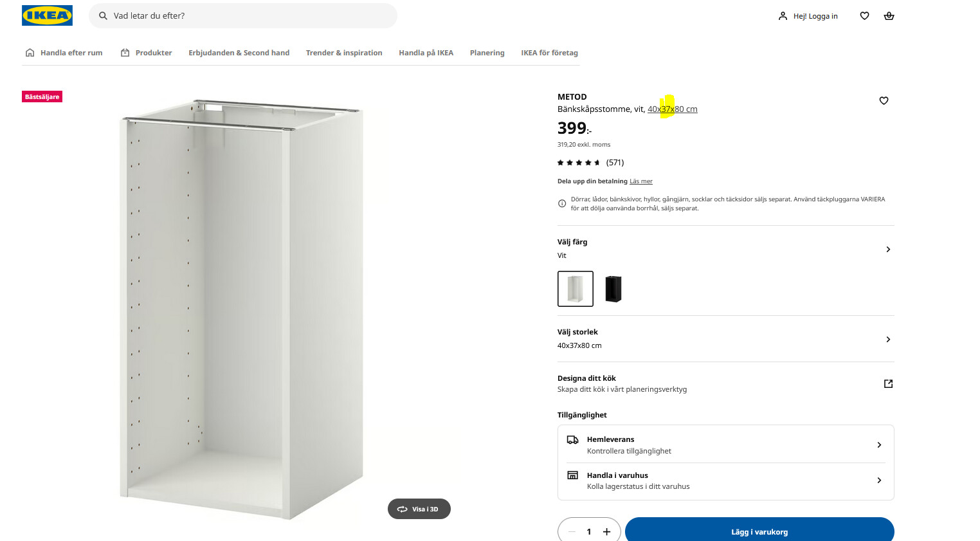Open Handla efter rum menu
Screen dimensions: 980x541
point(64,53)
